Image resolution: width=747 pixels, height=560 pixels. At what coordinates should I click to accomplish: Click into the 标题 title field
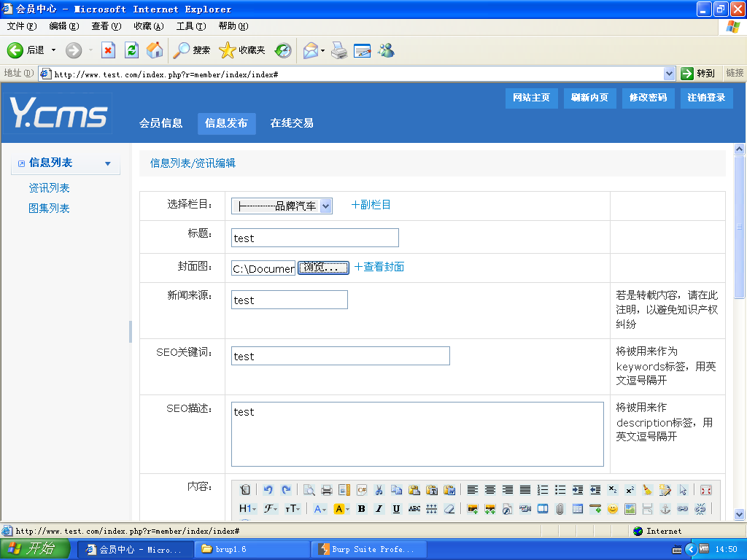tap(315, 238)
